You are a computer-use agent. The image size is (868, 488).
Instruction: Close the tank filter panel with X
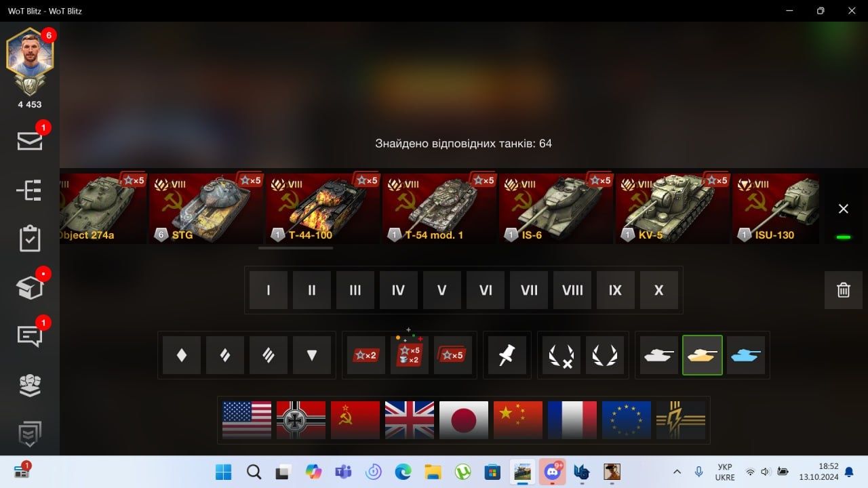click(x=844, y=209)
